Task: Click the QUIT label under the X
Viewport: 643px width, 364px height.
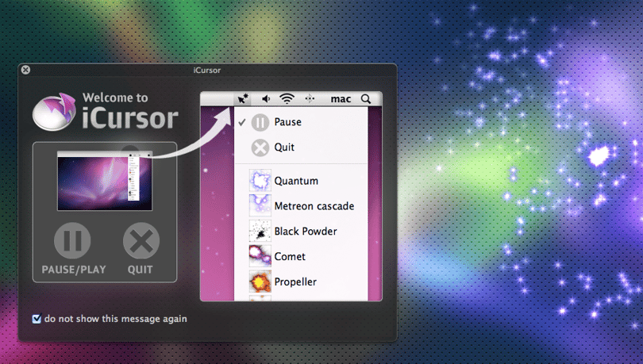Action: (141, 270)
